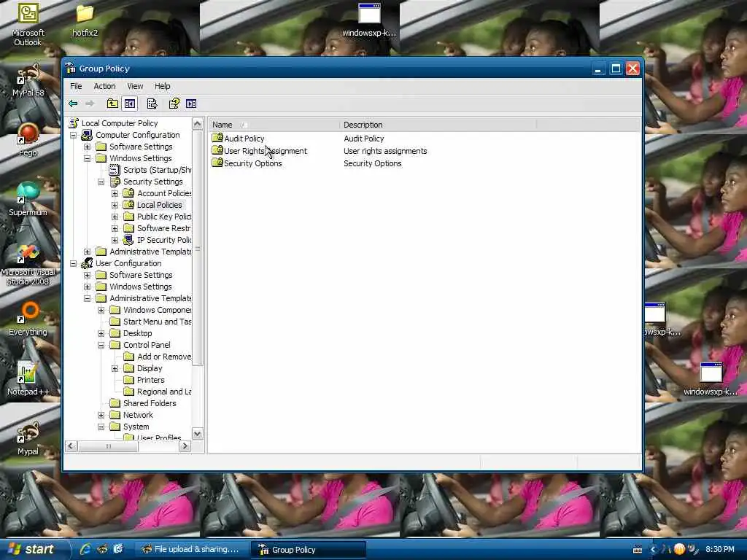Expand IP Security Policies node
The image size is (747, 560).
[115, 240]
